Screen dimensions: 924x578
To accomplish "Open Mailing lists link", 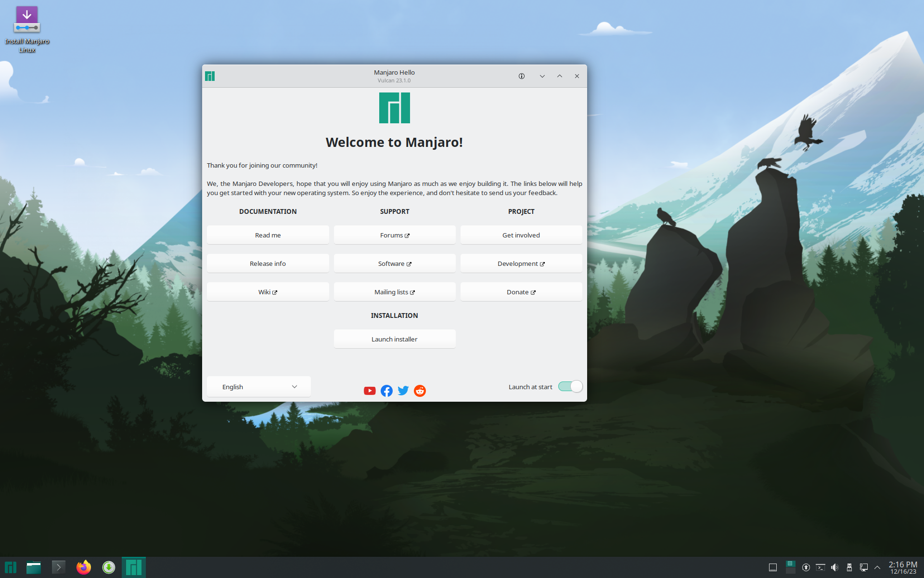I will (x=395, y=292).
